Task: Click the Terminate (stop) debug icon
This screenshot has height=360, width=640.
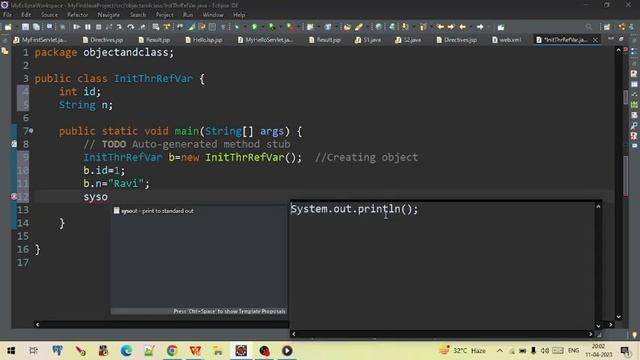Action: 98,27
